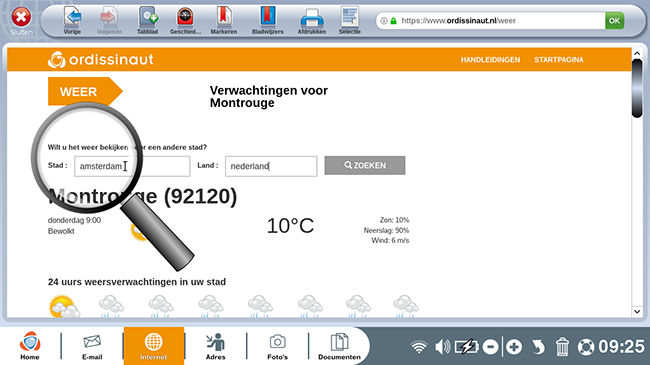Click the red Sluiten close icon

[21, 17]
